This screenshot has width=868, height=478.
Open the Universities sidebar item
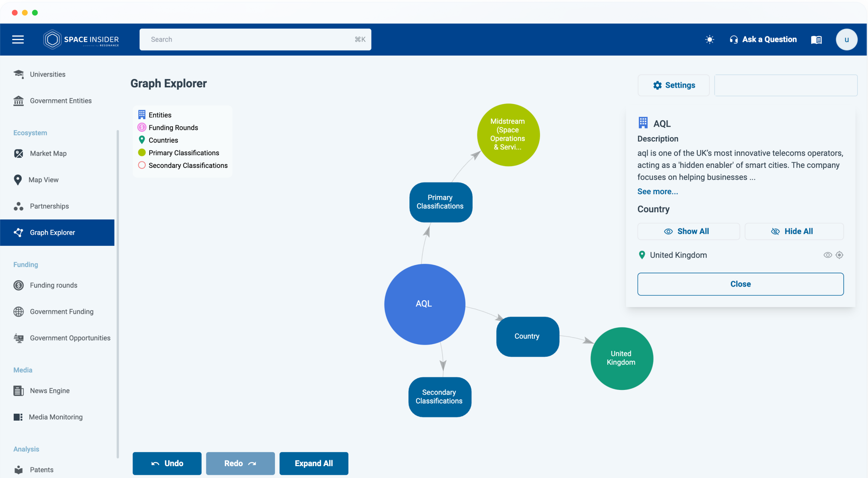pyautogui.click(x=57, y=74)
